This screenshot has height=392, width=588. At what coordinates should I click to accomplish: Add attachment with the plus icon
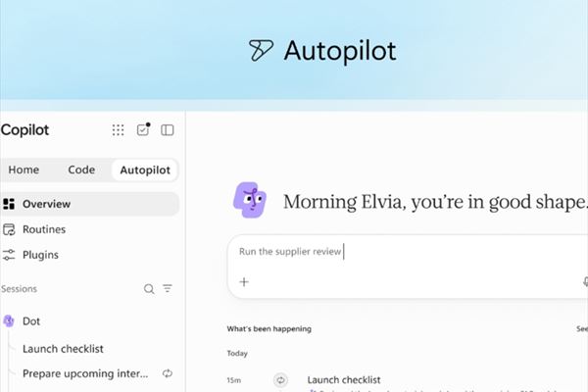point(244,282)
